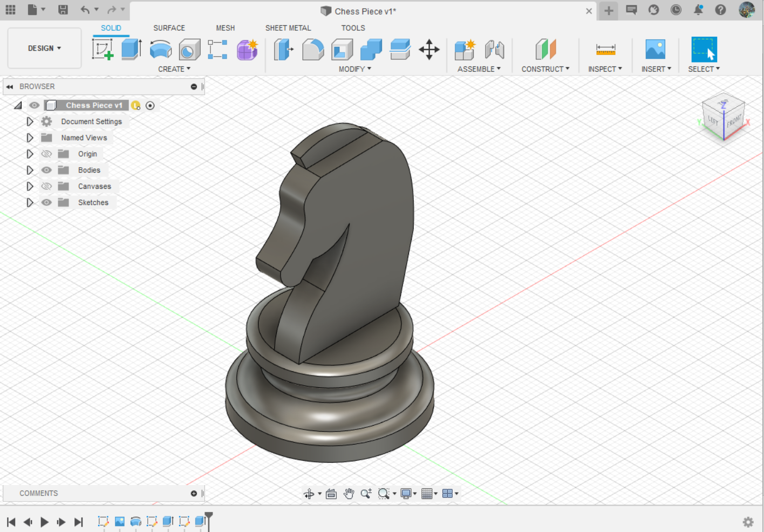This screenshot has width=764, height=532.
Task: Open the Job Status clock icon
Action: tap(676, 10)
